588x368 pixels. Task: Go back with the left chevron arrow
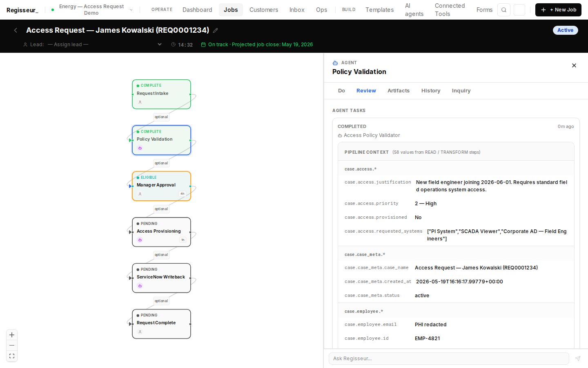[16, 30]
